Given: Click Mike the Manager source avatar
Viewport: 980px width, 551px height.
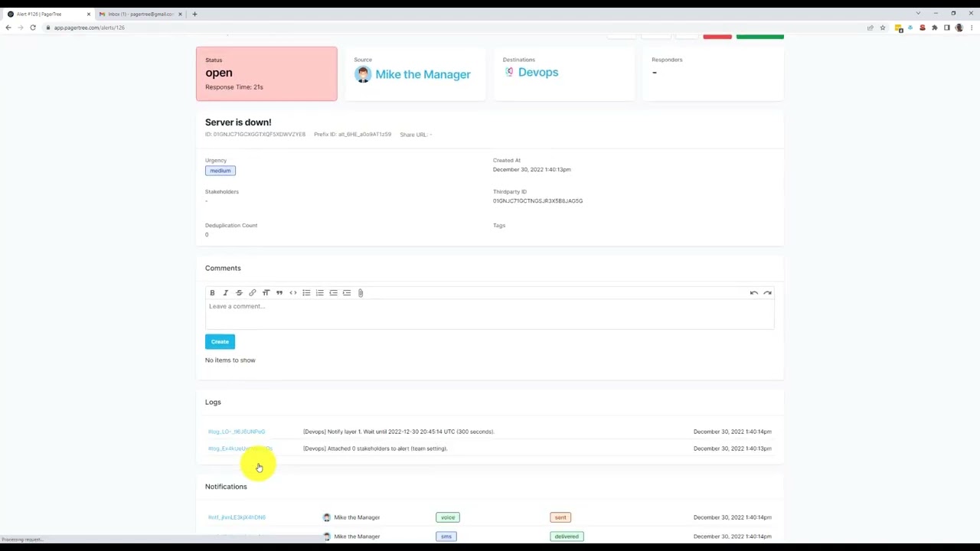Looking at the screenshot, I should (363, 74).
